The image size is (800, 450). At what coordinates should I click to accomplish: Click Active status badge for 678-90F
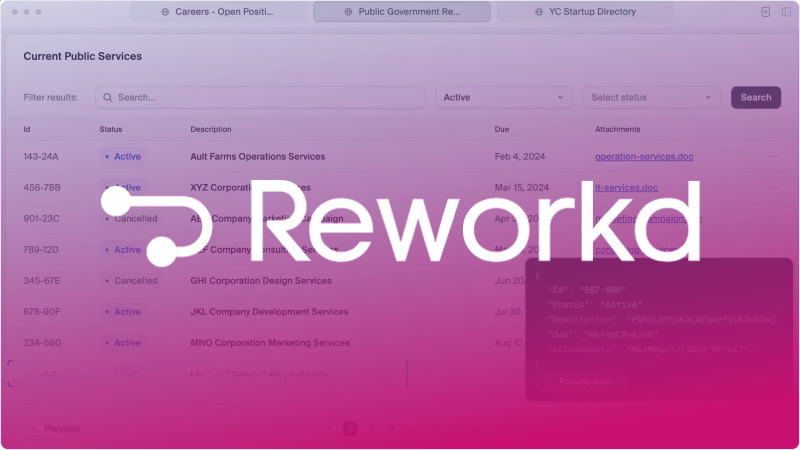click(x=123, y=312)
